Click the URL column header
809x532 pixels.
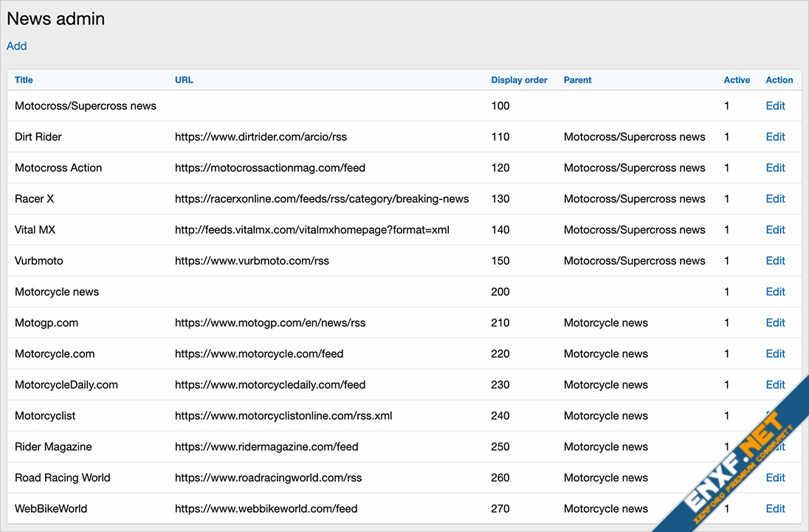click(184, 80)
